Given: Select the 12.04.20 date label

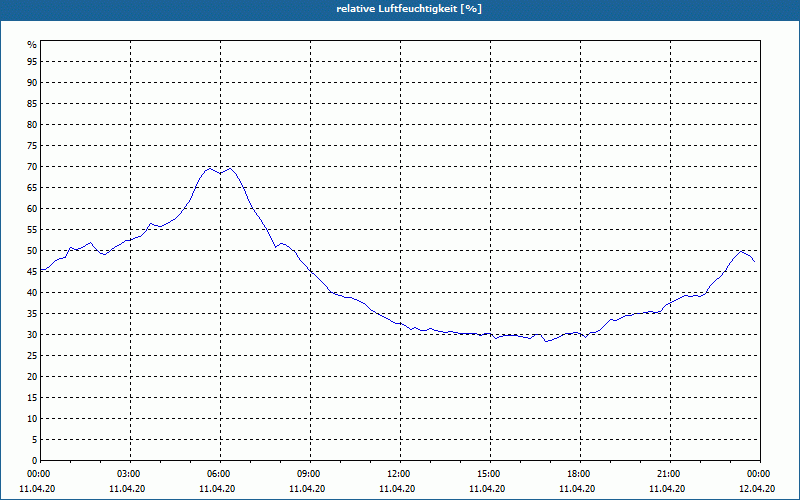Looking at the screenshot, I should click(757, 489).
